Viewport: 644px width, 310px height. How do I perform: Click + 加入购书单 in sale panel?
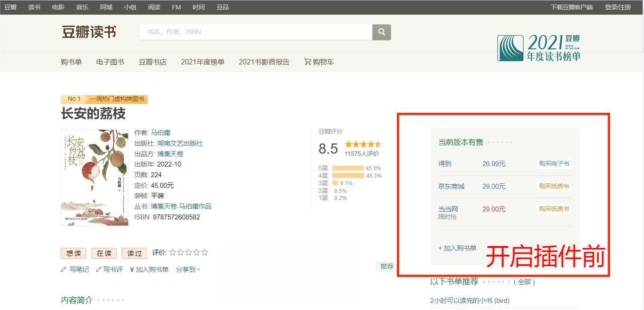point(457,248)
